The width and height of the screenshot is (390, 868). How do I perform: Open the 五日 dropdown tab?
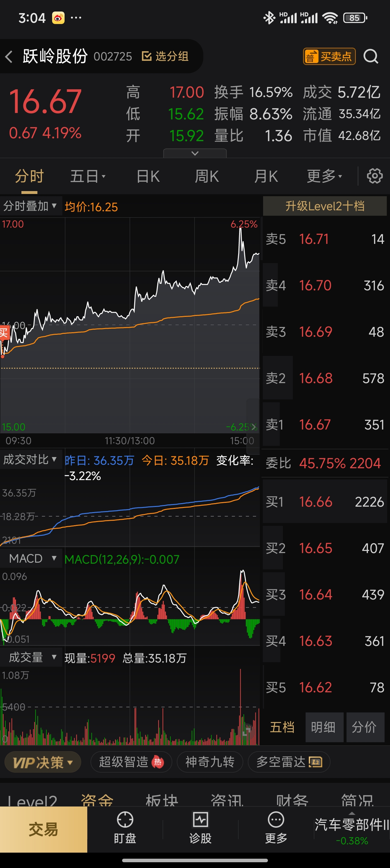[88, 176]
